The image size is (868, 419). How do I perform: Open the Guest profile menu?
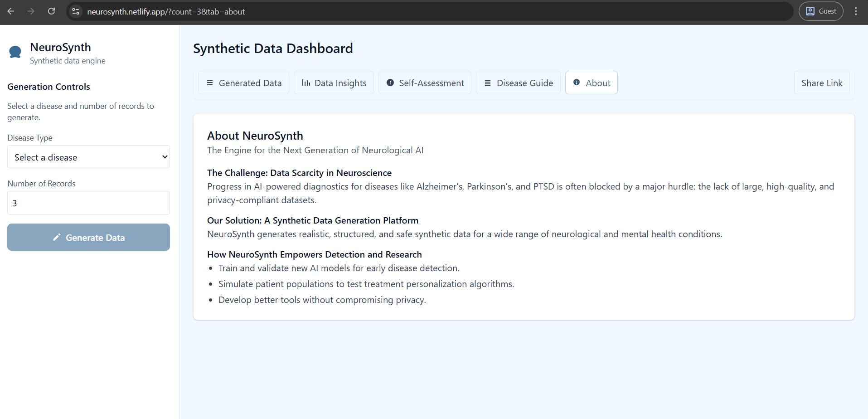[x=821, y=11]
